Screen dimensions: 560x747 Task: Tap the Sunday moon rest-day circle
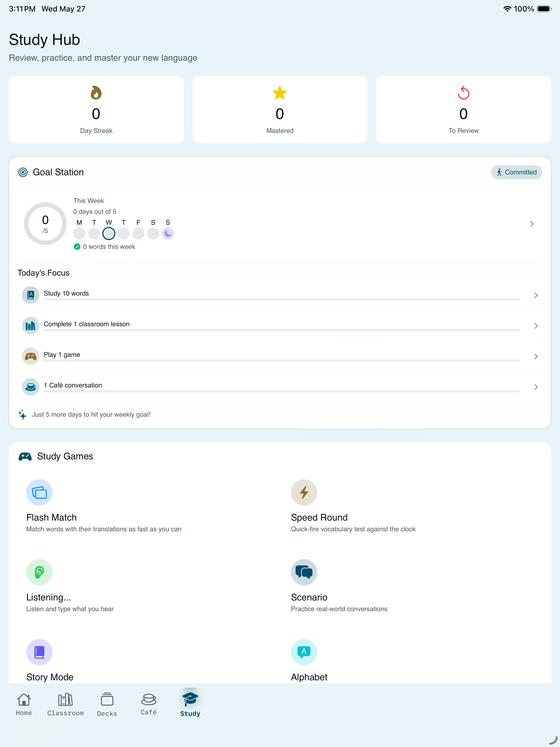[x=168, y=233]
